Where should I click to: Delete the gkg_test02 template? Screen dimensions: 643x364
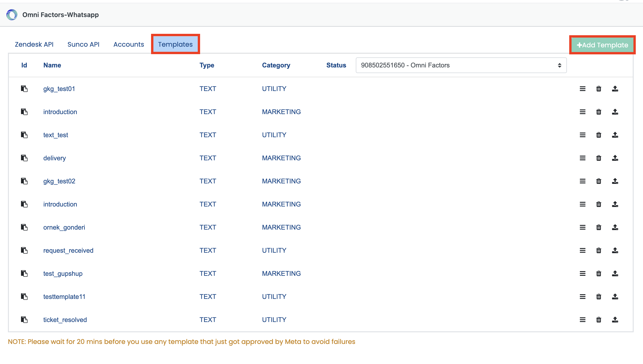pyautogui.click(x=598, y=181)
